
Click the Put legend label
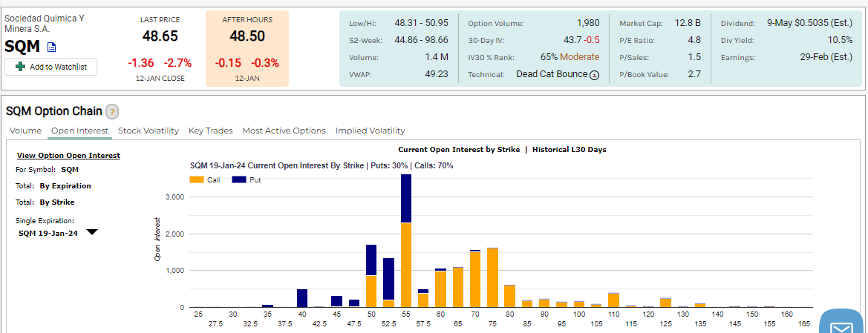(x=255, y=179)
